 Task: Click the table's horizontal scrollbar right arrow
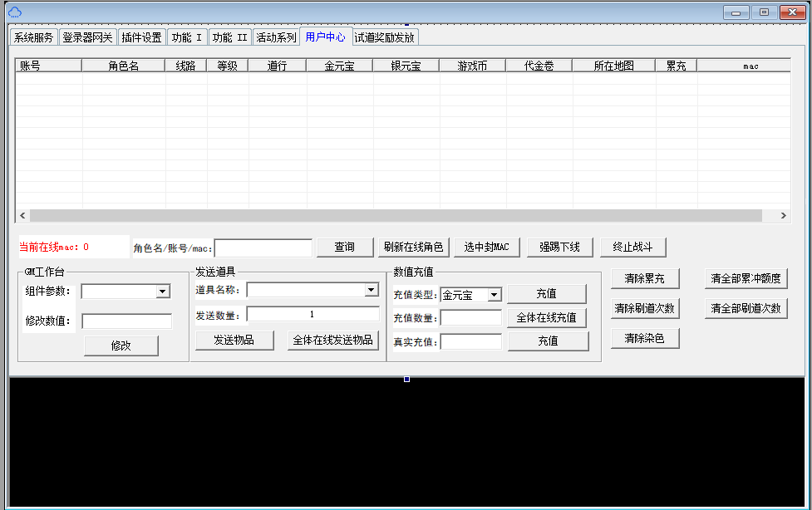click(x=783, y=215)
